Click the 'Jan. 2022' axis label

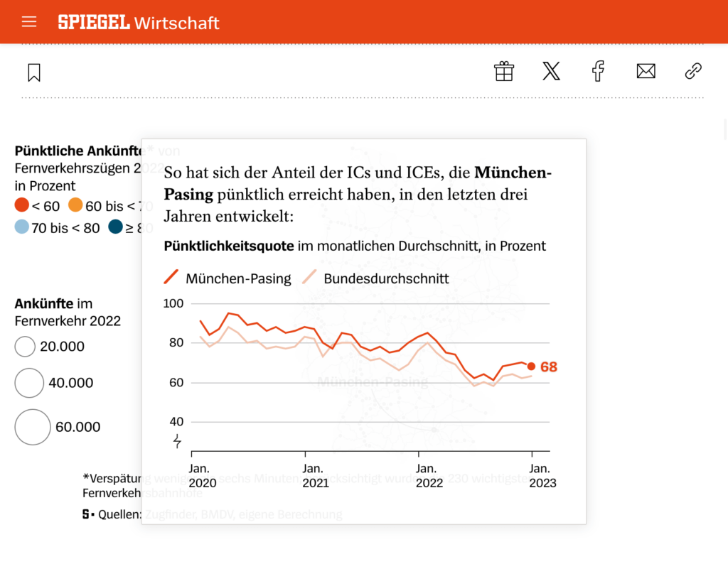(x=429, y=475)
